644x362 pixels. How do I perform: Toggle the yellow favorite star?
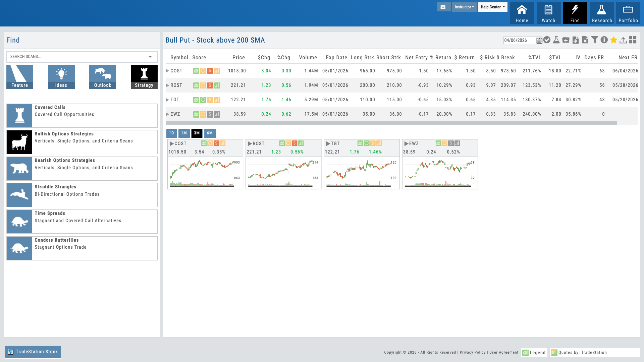point(613,40)
